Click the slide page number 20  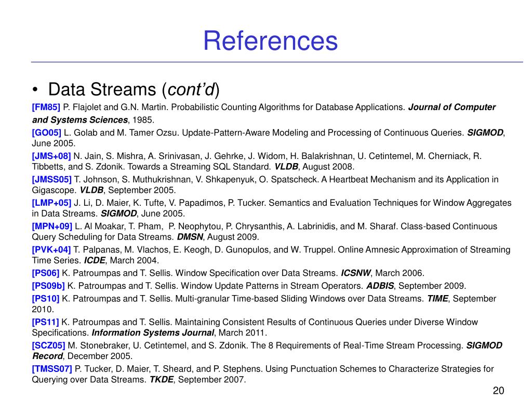pyautogui.click(x=498, y=391)
